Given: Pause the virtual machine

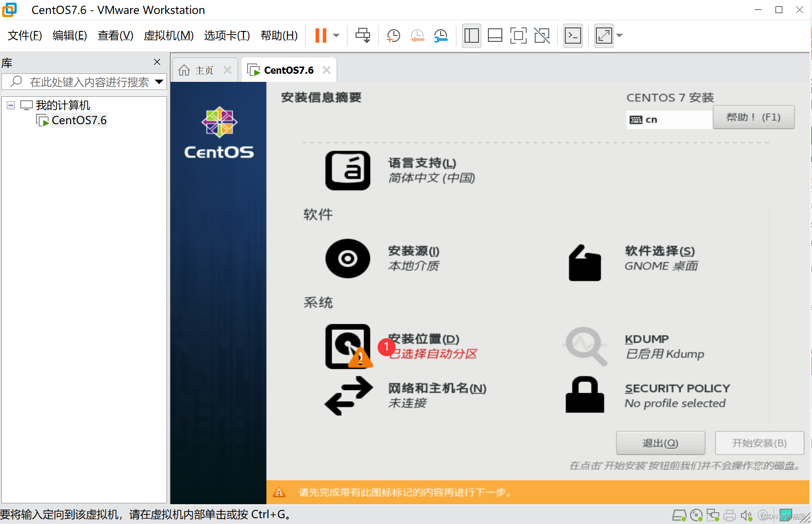Looking at the screenshot, I should coord(321,36).
